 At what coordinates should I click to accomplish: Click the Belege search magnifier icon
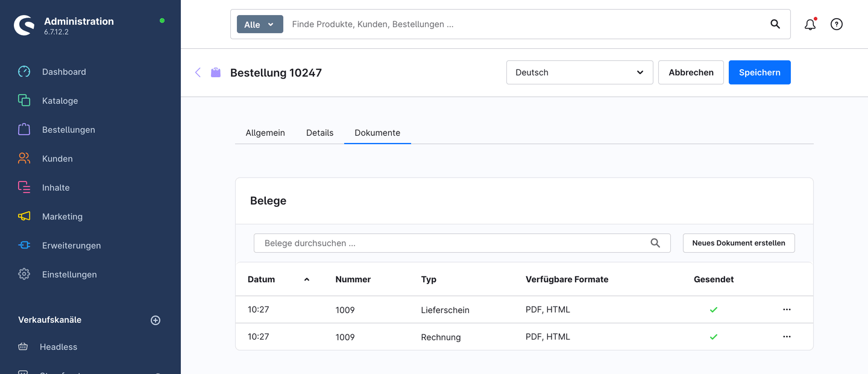655,243
